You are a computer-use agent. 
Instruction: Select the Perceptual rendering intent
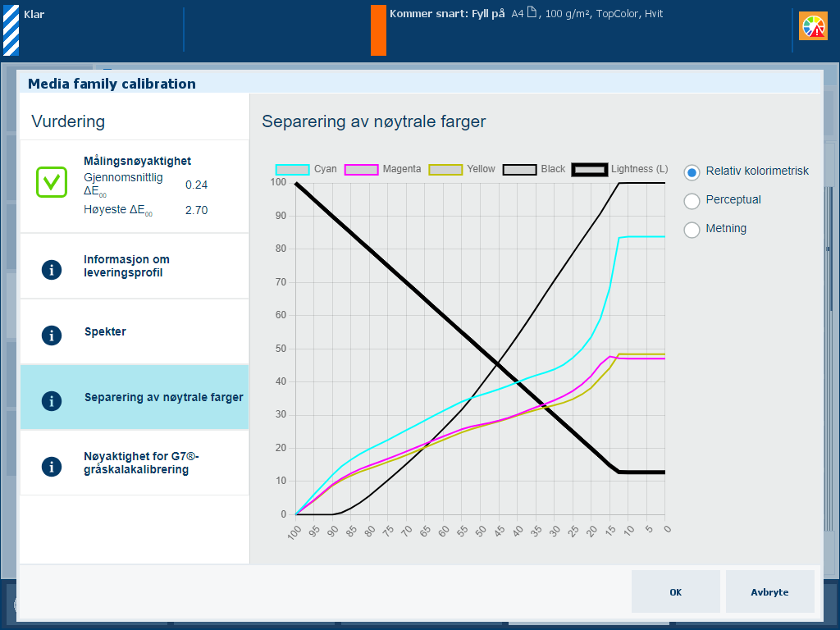(x=692, y=201)
